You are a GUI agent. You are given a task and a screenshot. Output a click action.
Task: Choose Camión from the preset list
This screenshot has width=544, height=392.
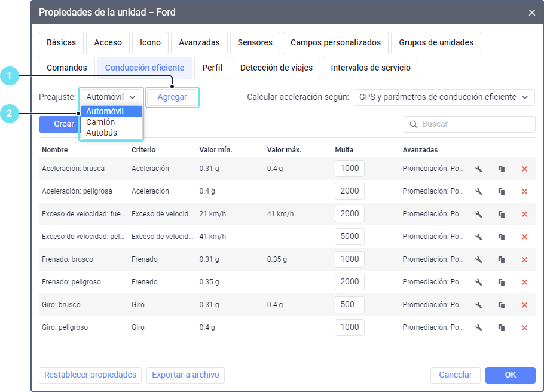click(111, 122)
